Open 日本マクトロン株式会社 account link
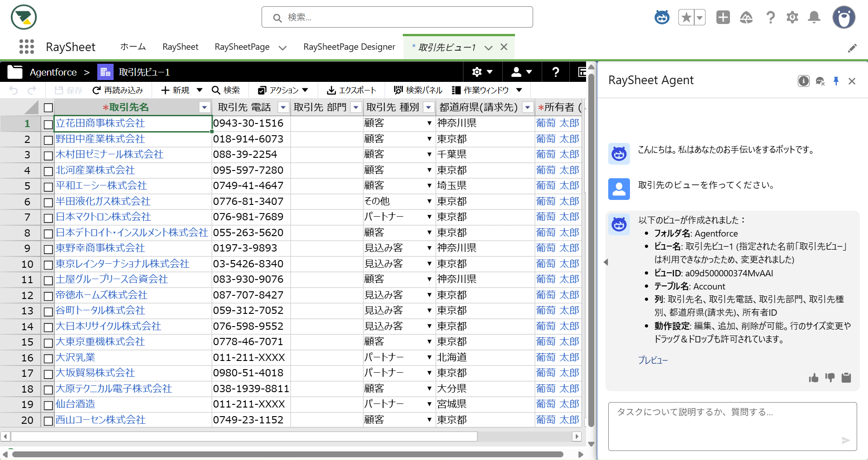 tap(103, 217)
